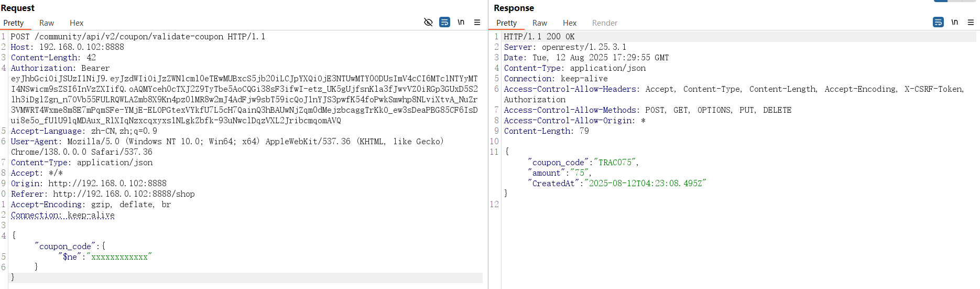
Task: Toggle hide non-printable characters eye icon in Request
Action: pyautogui.click(x=428, y=22)
